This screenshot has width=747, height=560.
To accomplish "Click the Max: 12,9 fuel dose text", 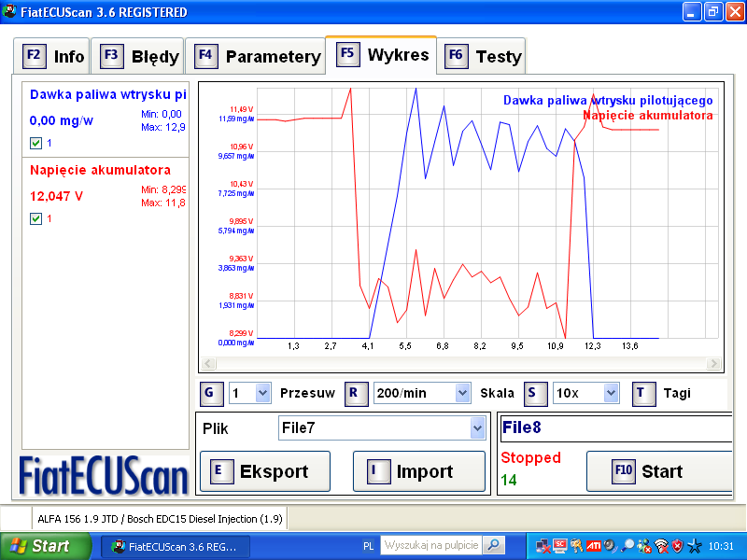I will click(x=162, y=127).
